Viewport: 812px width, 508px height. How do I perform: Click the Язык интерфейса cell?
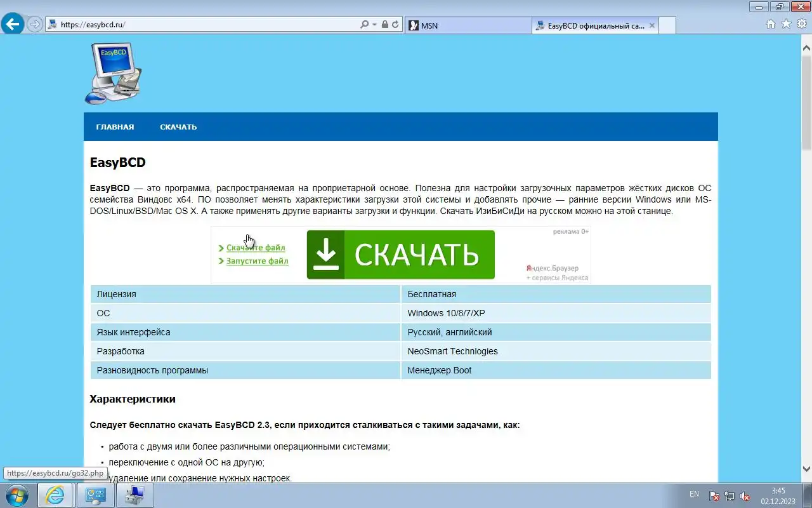(245, 332)
